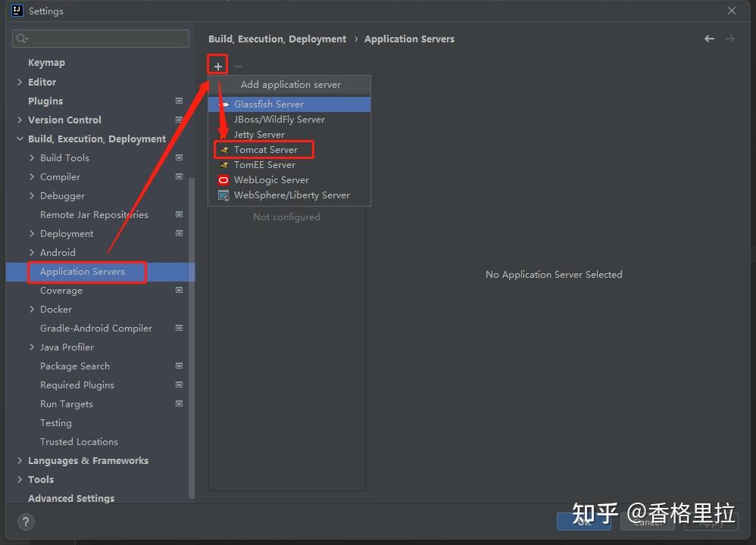Choose JBoss/WildFly Server option
756x545 pixels.
(x=289, y=120)
